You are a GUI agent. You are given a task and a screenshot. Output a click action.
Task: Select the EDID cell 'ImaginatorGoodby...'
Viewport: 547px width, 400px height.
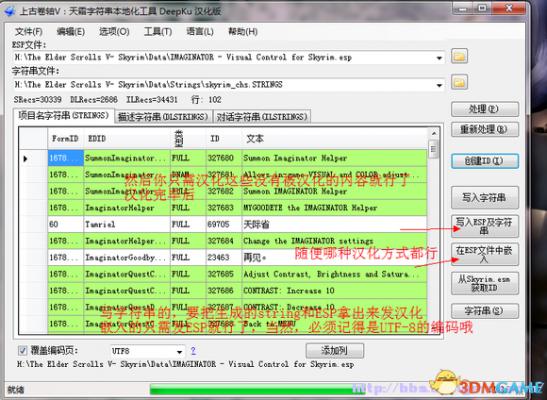[x=127, y=257]
